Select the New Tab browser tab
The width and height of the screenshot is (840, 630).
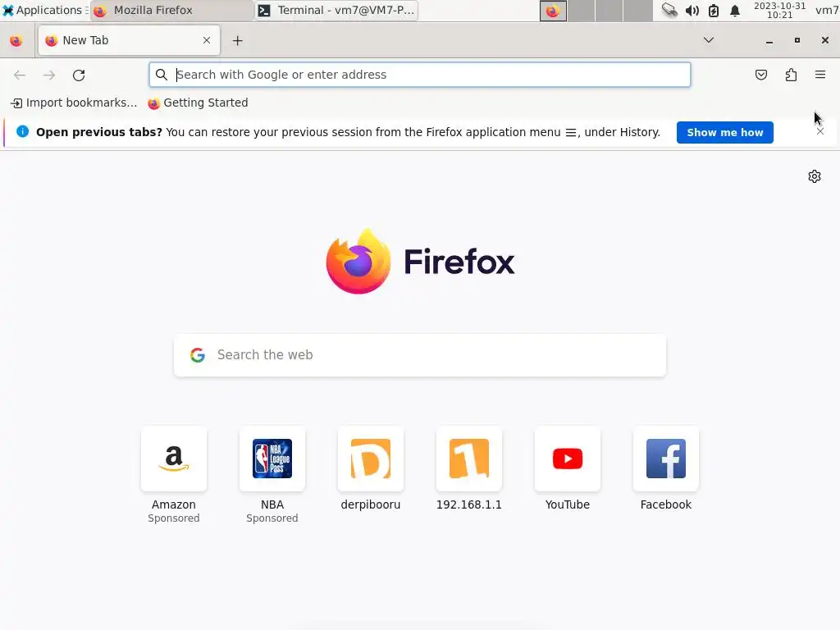coord(129,40)
